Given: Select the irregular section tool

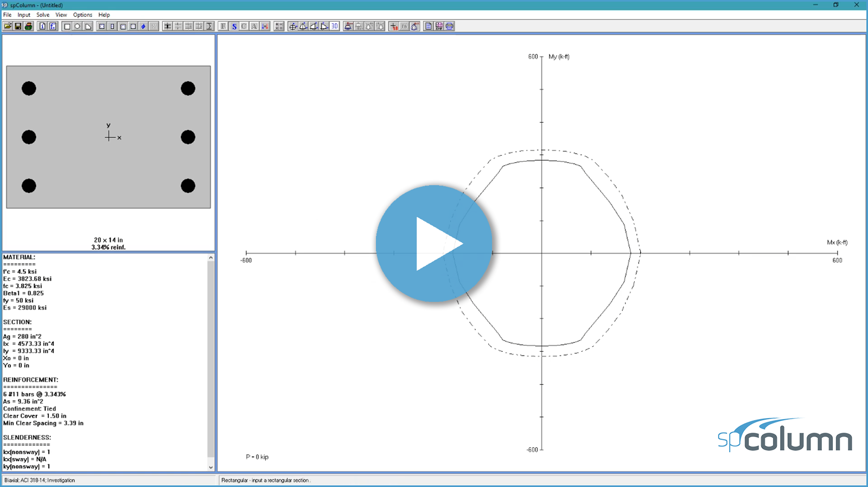Looking at the screenshot, I should coord(88,26).
